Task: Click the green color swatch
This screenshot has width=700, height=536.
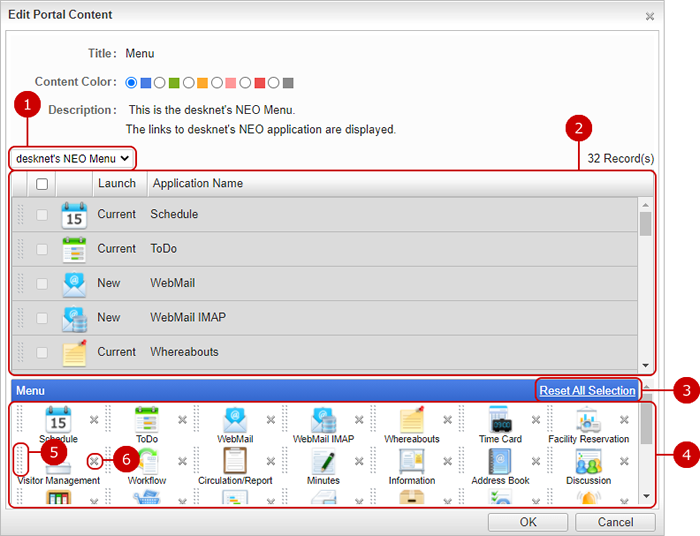Action: [x=174, y=83]
